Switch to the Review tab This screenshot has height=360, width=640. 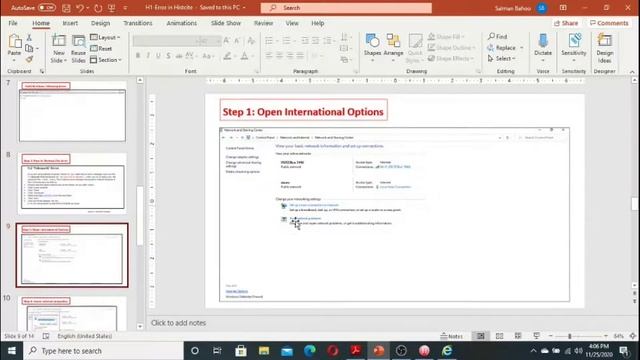coord(263,23)
